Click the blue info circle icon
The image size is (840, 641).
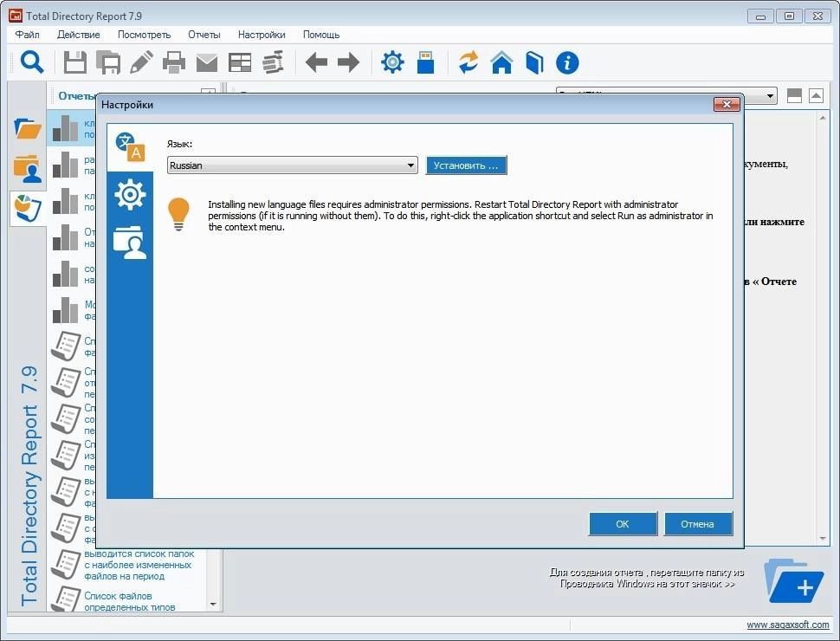567,62
